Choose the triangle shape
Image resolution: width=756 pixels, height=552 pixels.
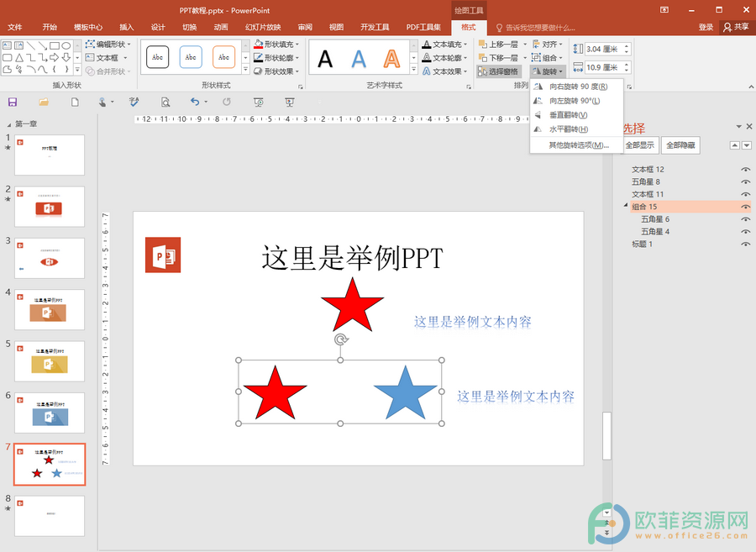(18, 58)
